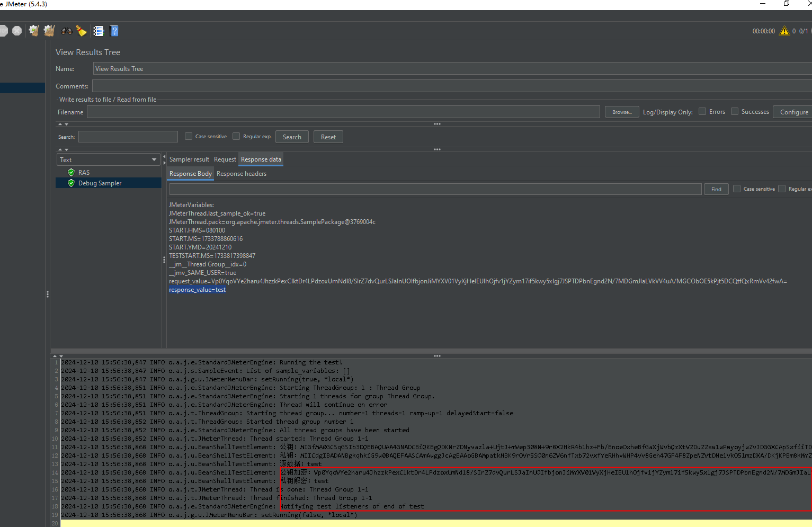Image resolution: width=812 pixels, height=527 pixels.
Task: Switch to the Sampler result tab
Action: tap(189, 159)
